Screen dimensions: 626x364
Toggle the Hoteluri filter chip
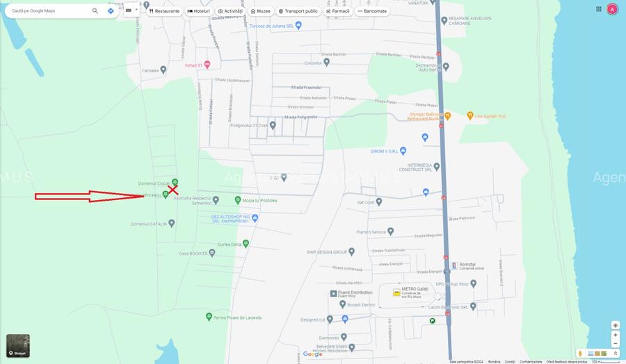[199, 11]
